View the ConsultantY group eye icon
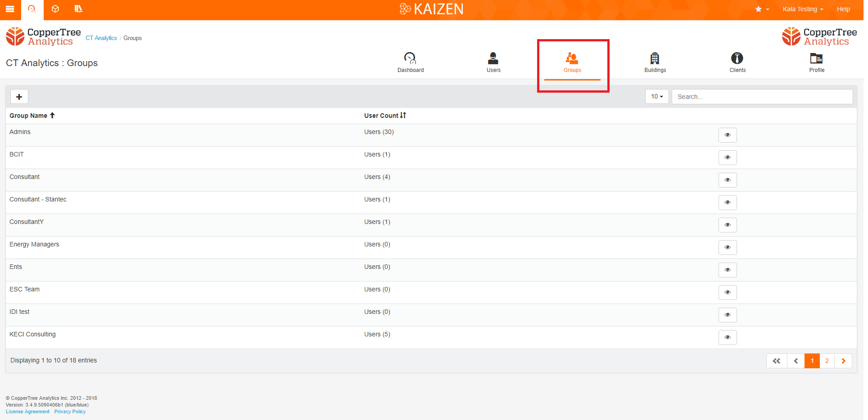 pos(728,225)
